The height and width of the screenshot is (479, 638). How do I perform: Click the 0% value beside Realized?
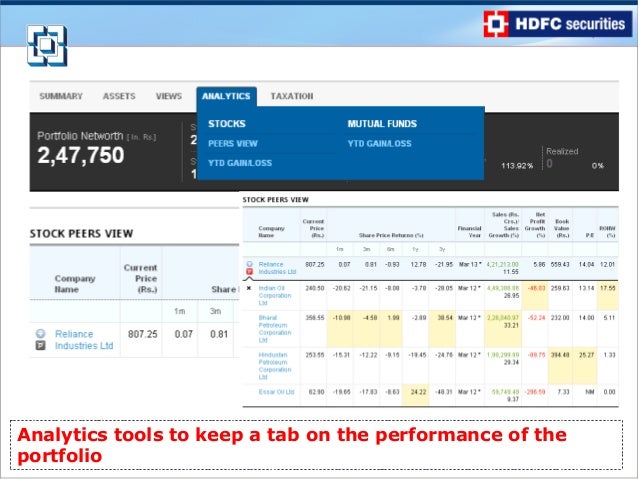click(598, 166)
